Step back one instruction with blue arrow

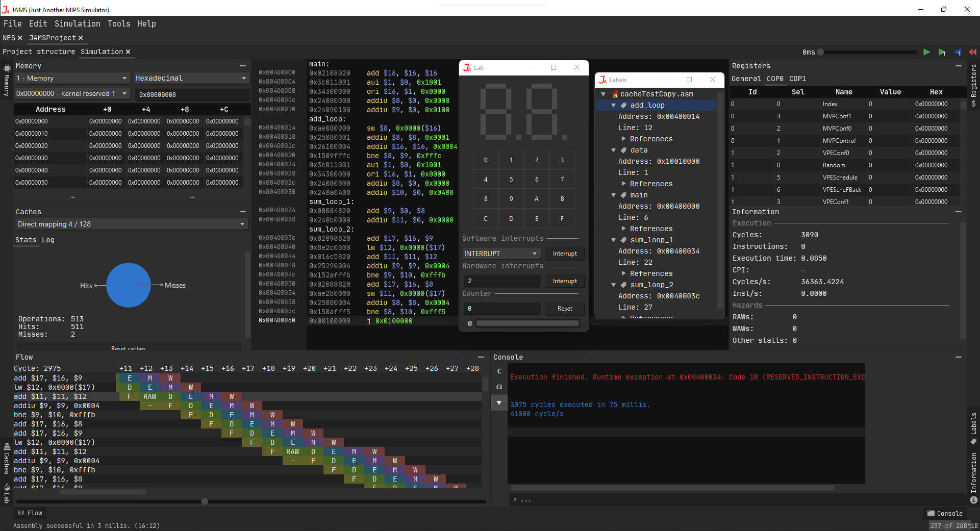tap(959, 52)
